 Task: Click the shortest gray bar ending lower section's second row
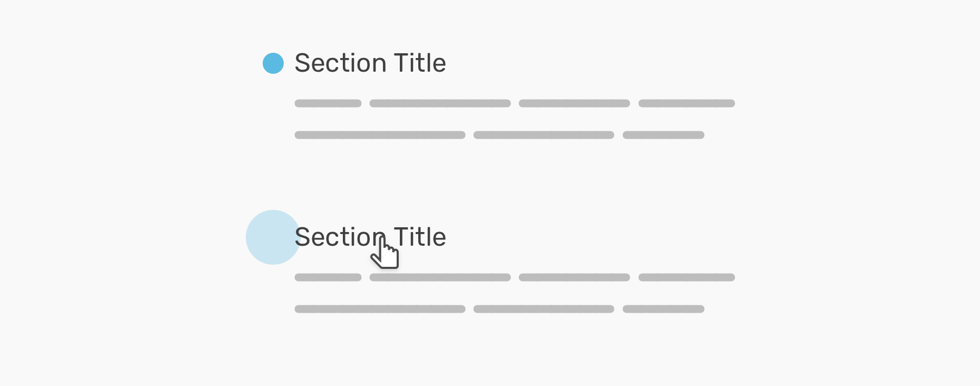(664, 309)
